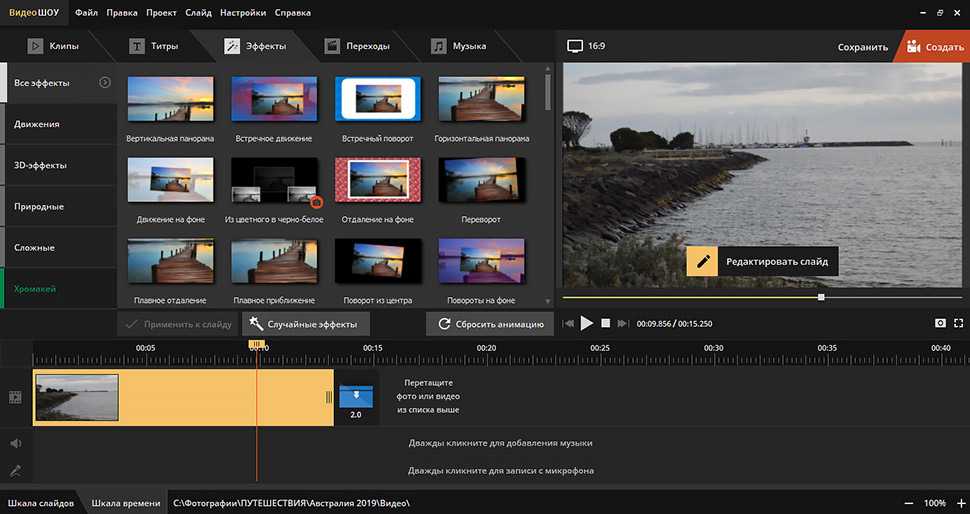Open the 16:9 aspect ratio selector
Viewport: 970px width, 514px height.
(586, 46)
